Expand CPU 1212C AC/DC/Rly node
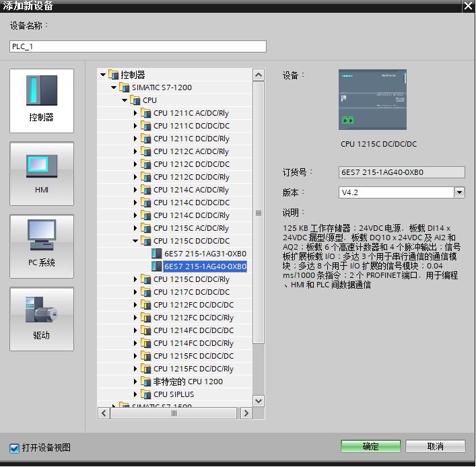 point(135,151)
